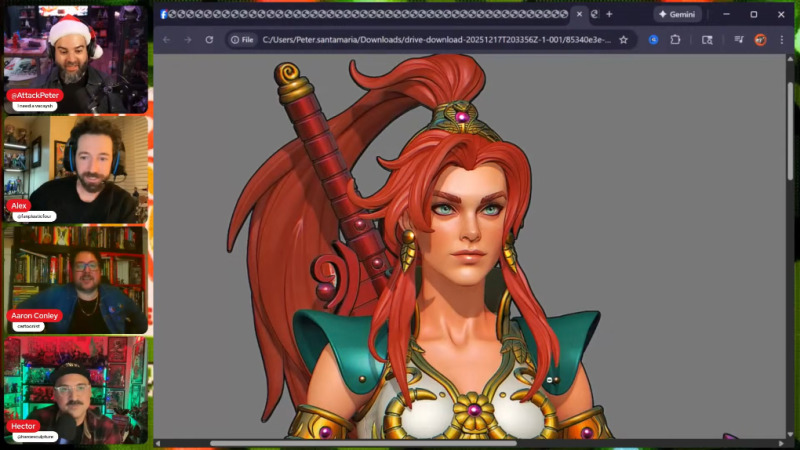Click the browser back arrow

click(166, 40)
